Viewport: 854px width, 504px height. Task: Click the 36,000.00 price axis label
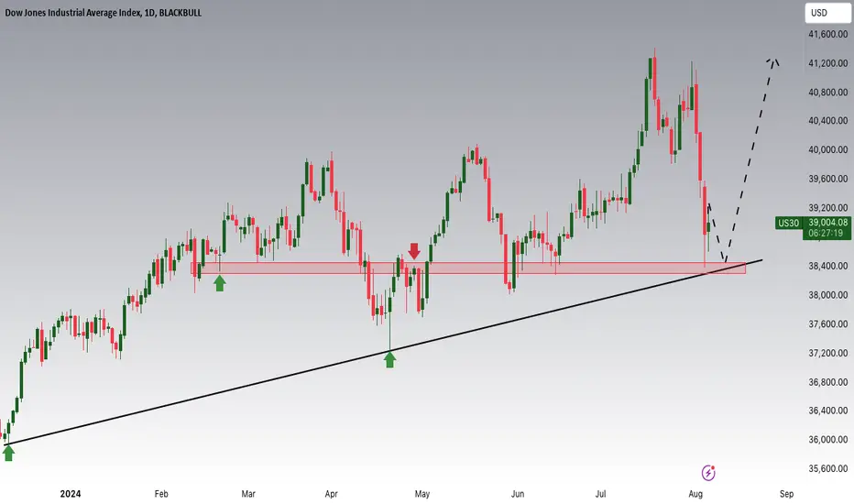[827, 439]
